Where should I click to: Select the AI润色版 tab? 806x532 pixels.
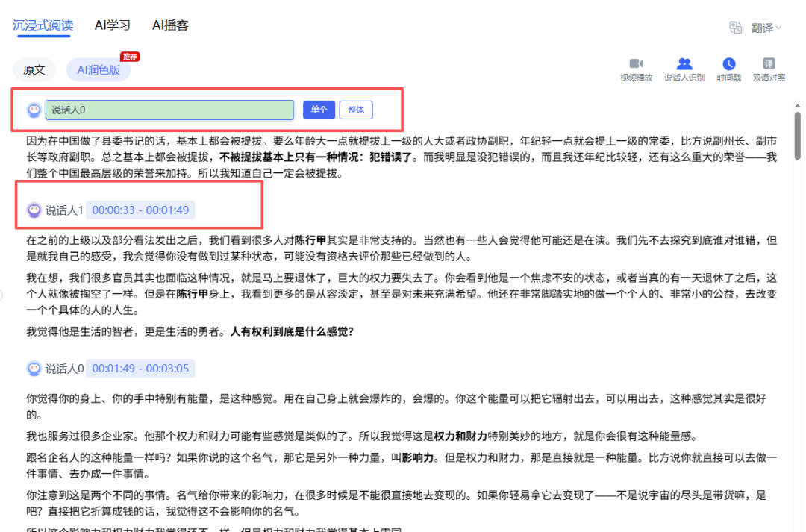[x=99, y=70]
